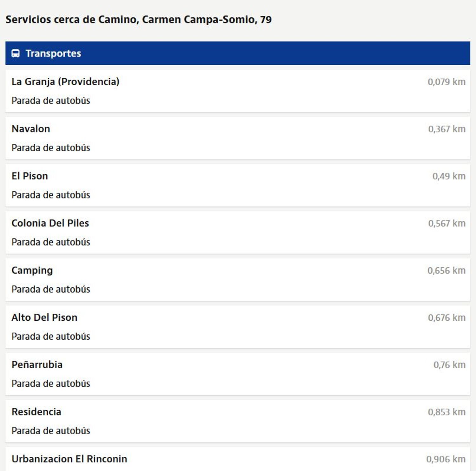Open Alto Del Pison bus stop
Viewport: 476px width, 471px height.
click(238, 327)
